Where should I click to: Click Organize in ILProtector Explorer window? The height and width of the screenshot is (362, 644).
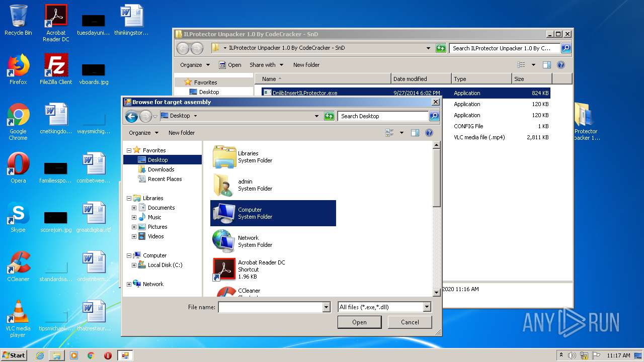coord(195,65)
